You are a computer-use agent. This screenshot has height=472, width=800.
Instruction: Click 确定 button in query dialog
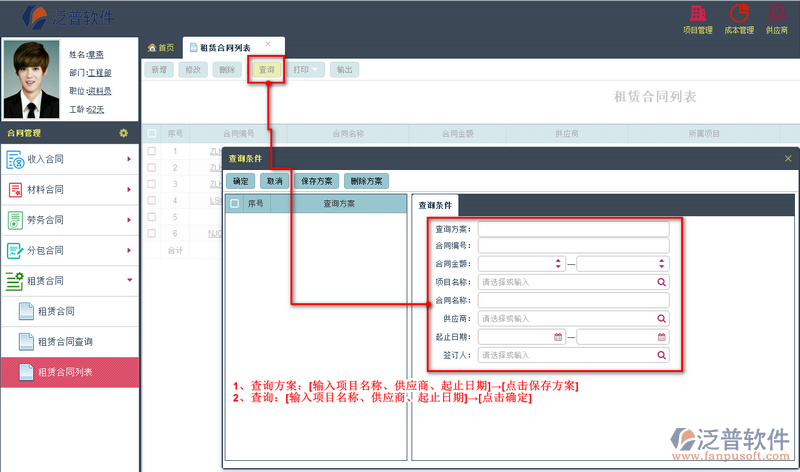[x=242, y=181]
